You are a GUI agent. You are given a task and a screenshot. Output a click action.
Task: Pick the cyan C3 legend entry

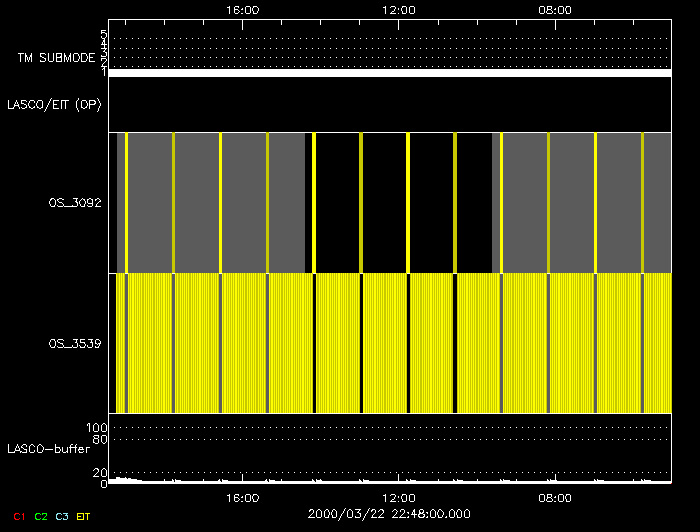[62, 516]
